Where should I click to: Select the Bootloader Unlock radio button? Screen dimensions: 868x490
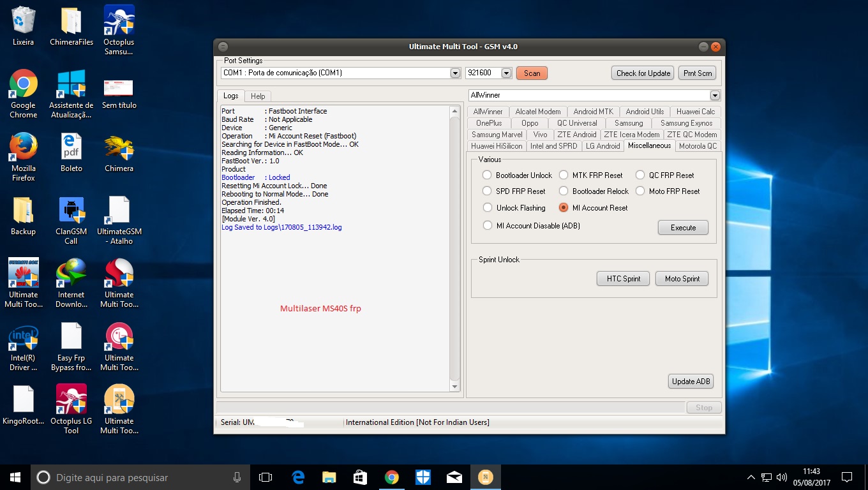point(487,175)
